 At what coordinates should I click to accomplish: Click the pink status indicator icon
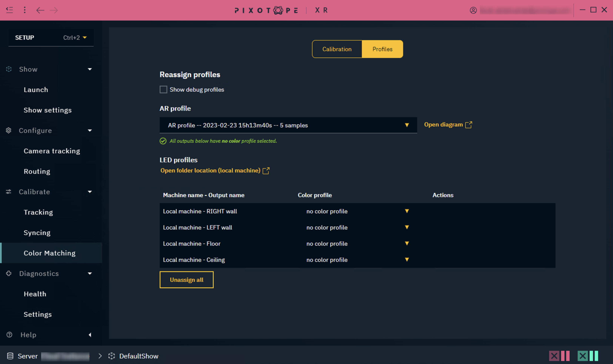[559, 356]
